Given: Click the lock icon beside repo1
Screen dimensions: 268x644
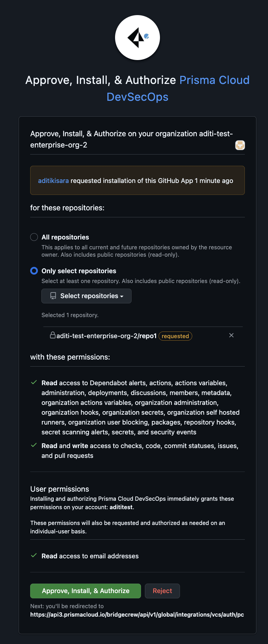Looking at the screenshot, I should tap(53, 335).
